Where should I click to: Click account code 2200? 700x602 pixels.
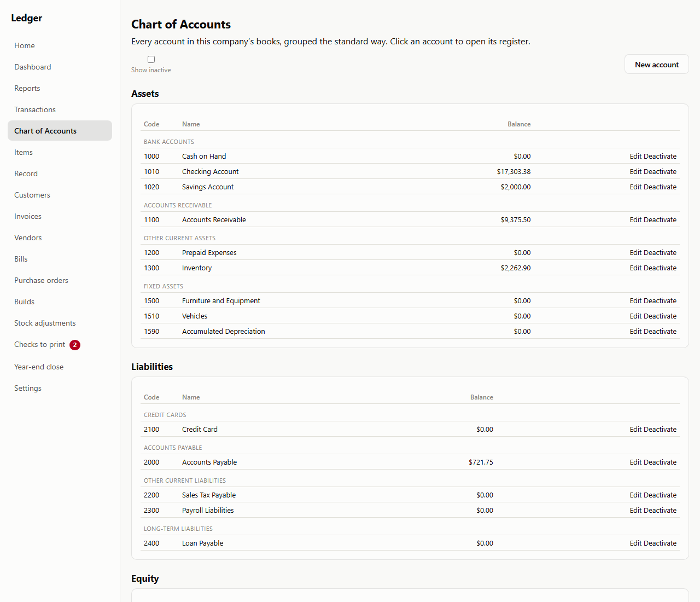(x=151, y=495)
